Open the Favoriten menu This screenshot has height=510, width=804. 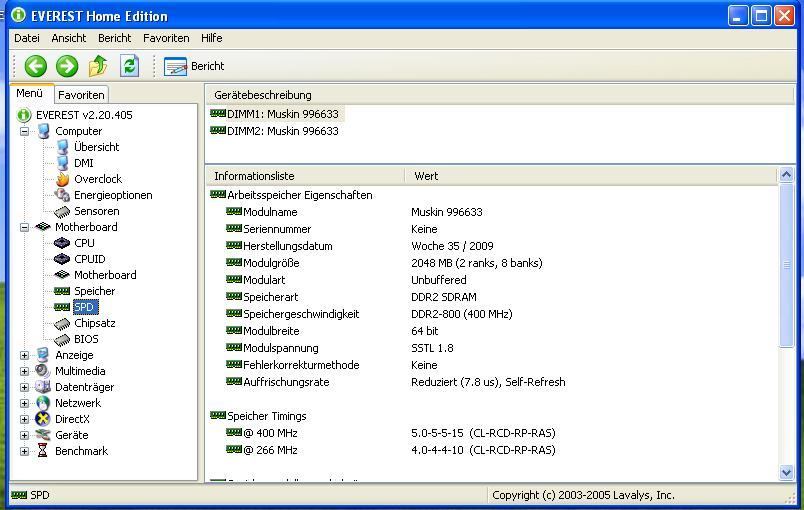(166, 38)
